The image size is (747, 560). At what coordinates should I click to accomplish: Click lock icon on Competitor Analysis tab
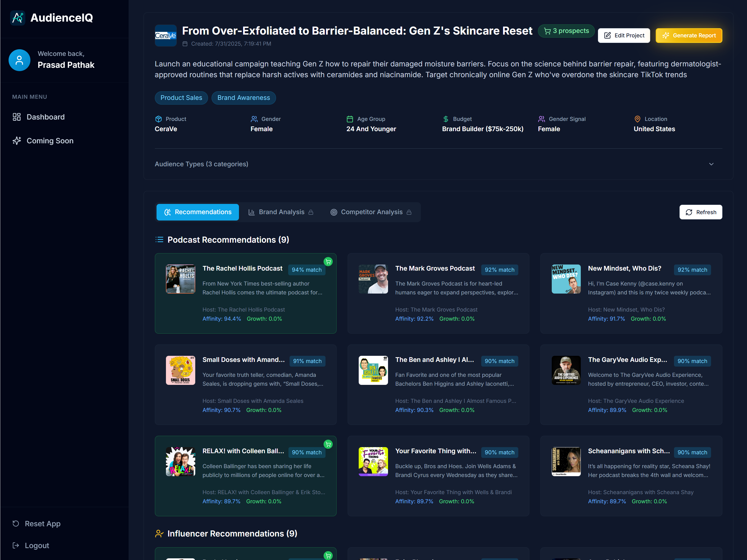point(409,212)
